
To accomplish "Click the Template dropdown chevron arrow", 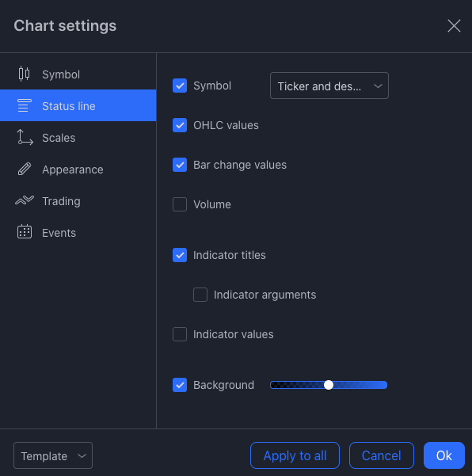I will [x=82, y=455].
